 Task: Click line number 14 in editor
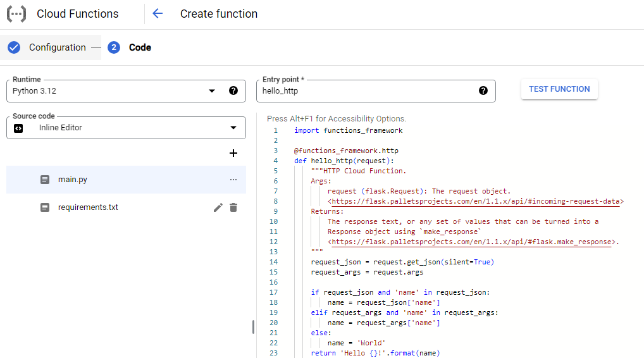[x=273, y=262]
